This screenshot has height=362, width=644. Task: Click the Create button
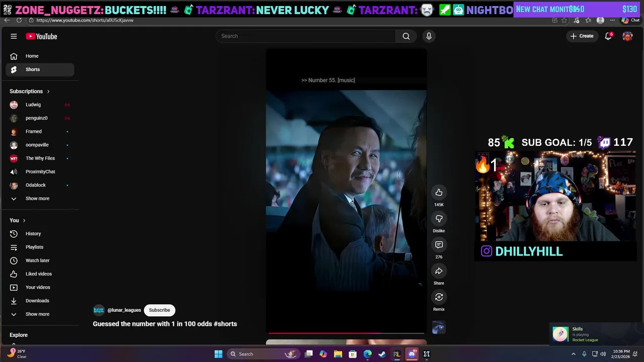582,36
